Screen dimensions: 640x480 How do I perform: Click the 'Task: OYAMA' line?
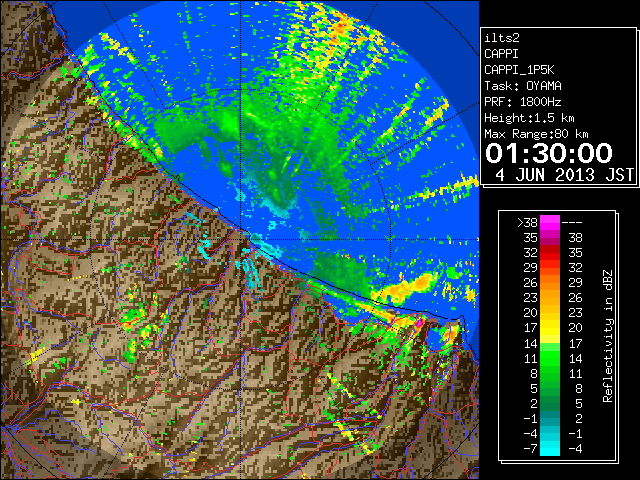(x=523, y=86)
